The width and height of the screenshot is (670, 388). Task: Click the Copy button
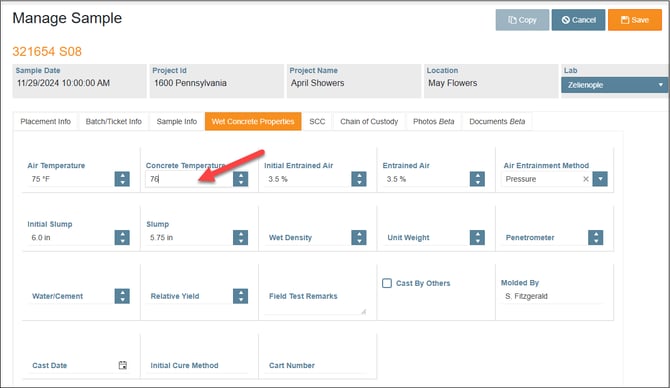point(522,20)
